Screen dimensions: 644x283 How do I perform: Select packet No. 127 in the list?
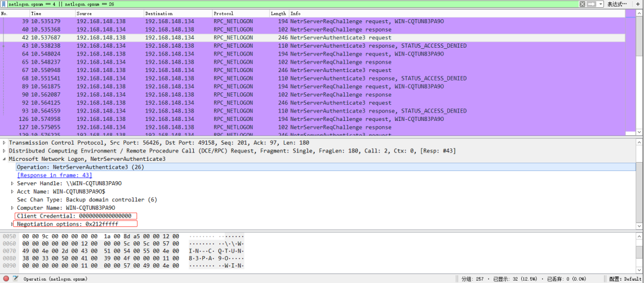(x=312, y=127)
